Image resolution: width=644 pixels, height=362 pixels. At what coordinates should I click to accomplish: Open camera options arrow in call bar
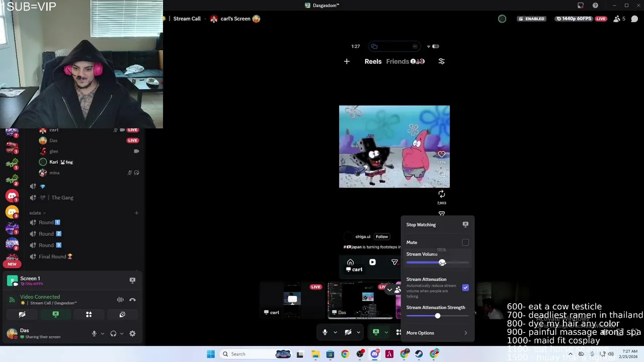[358, 332]
